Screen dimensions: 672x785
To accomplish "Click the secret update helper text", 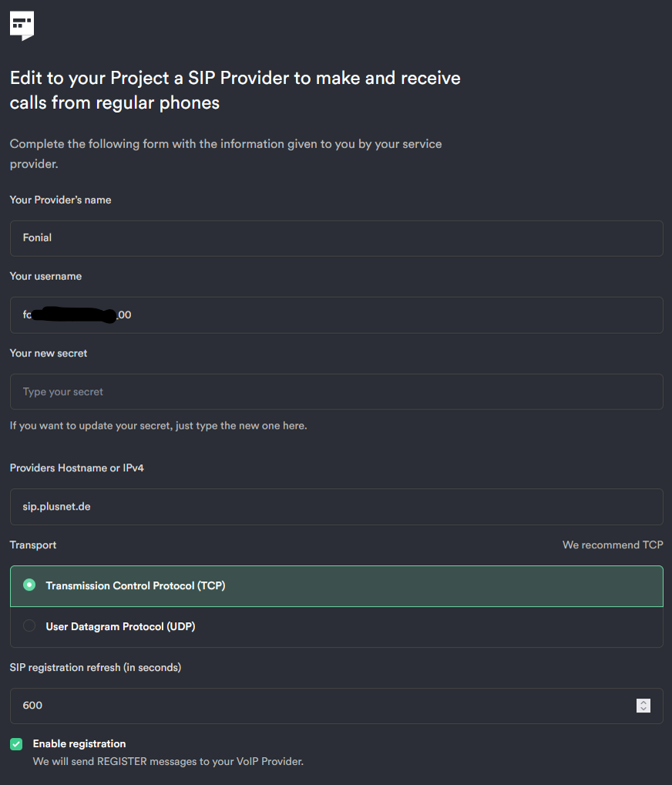I will [158, 425].
